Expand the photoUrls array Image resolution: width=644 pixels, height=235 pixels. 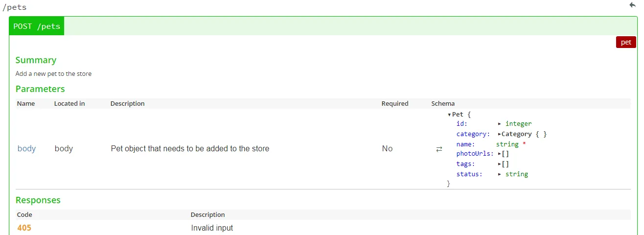(x=500, y=154)
